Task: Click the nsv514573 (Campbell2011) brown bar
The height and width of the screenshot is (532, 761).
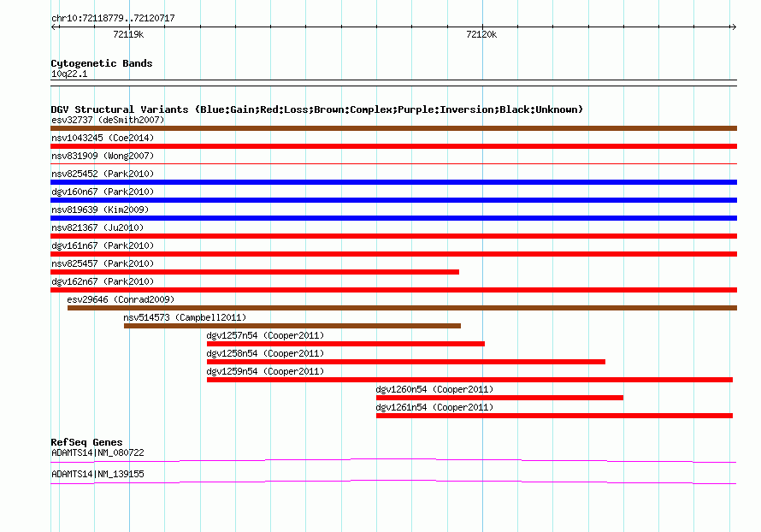Action: click(292, 326)
